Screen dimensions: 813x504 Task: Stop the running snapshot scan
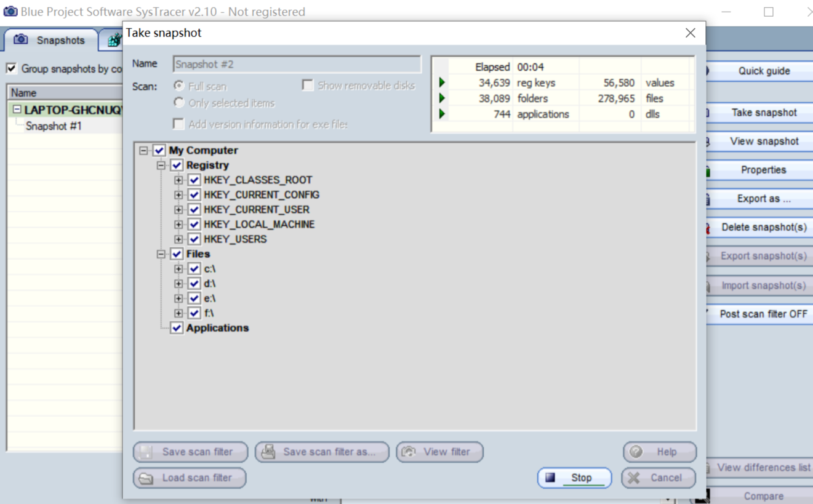click(x=575, y=478)
